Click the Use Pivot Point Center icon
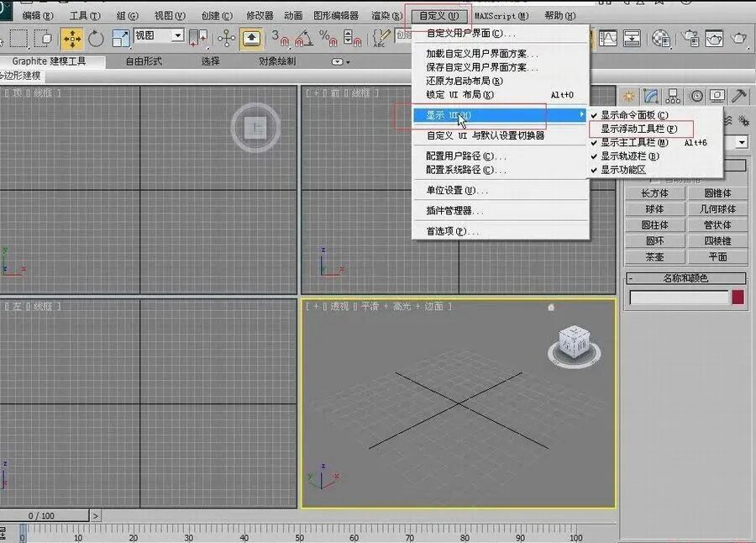Viewport: 756px width, 543px height. (x=198, y=38)
